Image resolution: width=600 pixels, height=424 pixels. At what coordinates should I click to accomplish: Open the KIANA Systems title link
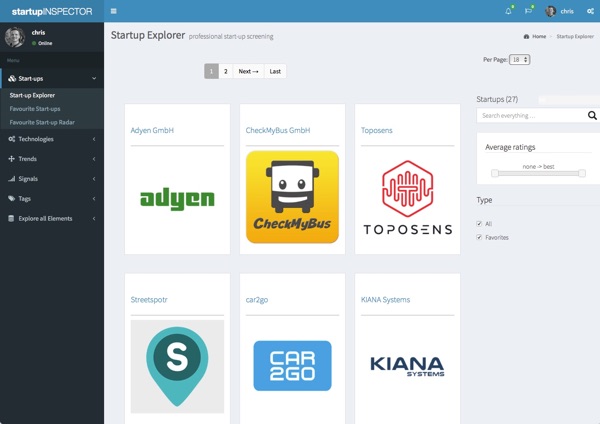(x=385, y=300)
